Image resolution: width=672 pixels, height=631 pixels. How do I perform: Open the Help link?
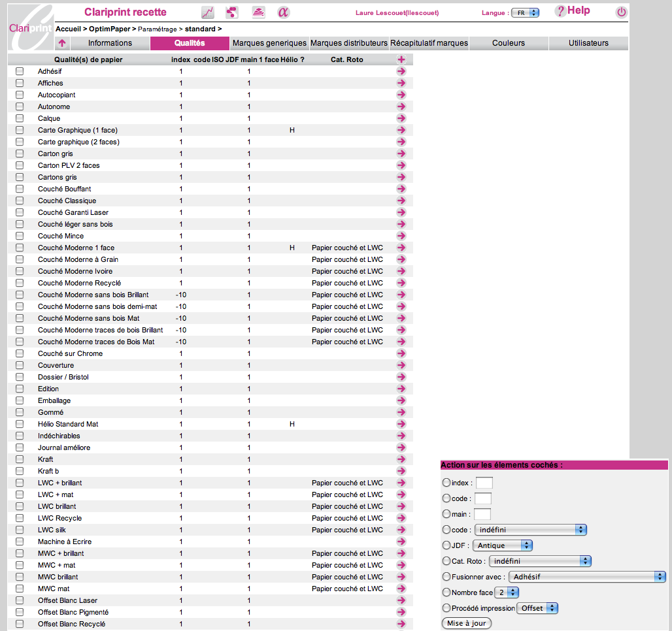[573, 11]
